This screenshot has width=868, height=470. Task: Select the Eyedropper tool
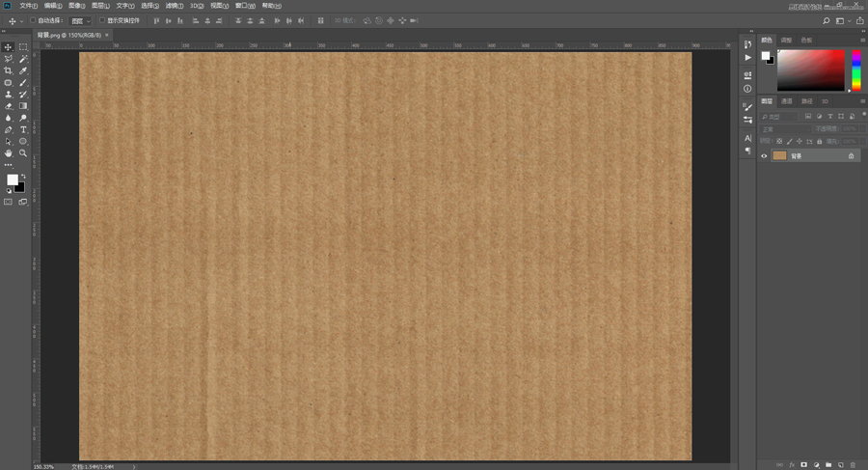pos(23,70)
